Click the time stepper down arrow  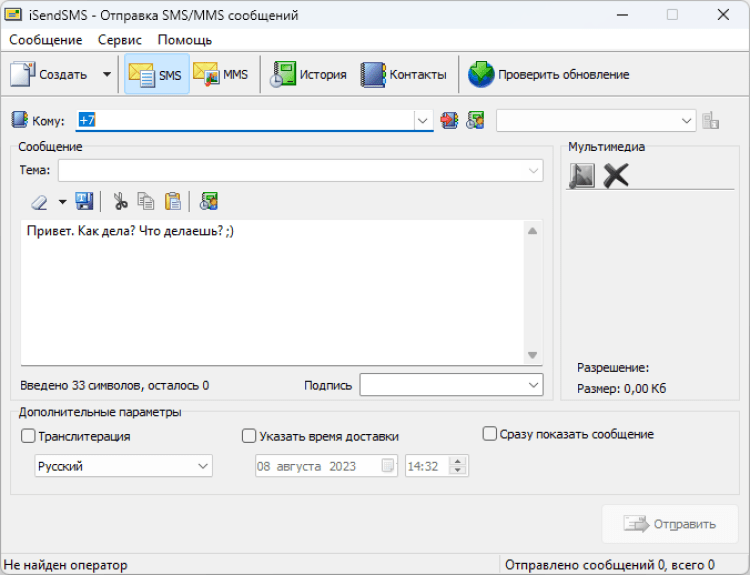point(458,470)
